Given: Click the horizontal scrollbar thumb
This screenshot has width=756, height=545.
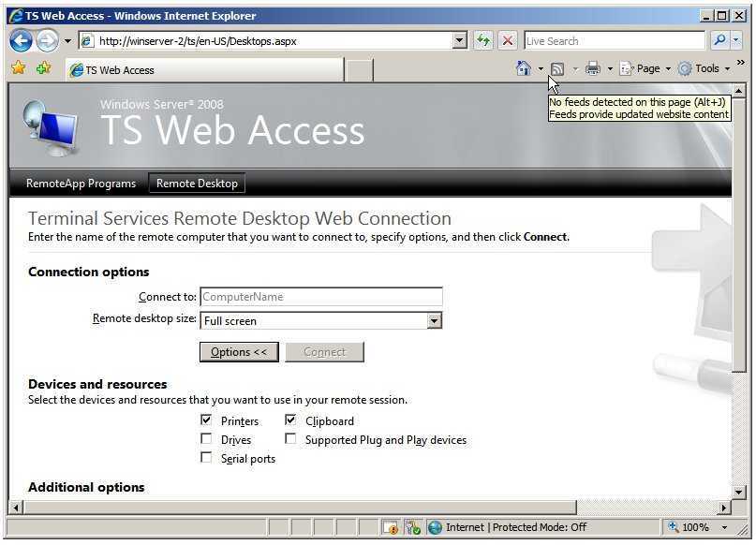Looking at the screenshot, I should coord(301,508).
